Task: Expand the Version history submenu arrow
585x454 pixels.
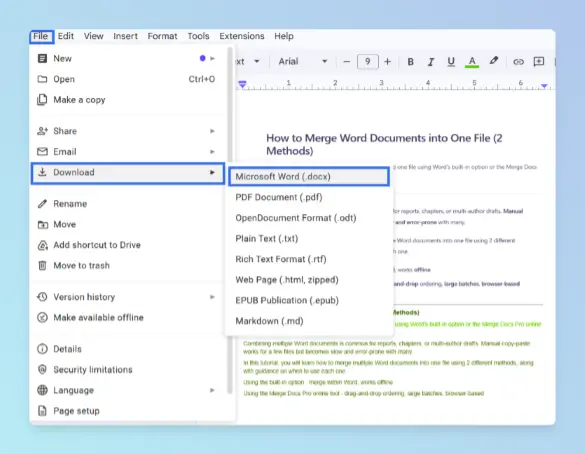Action: (x=212, y=297)
